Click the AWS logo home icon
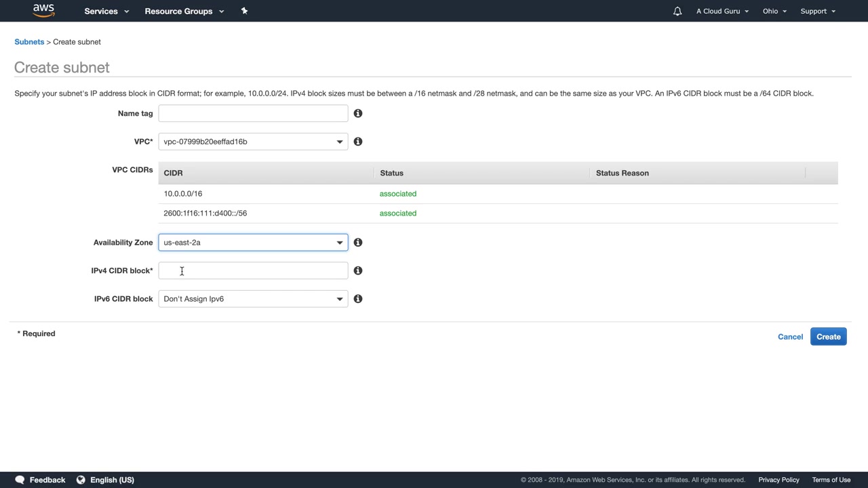The width and height of the screenshot is (868, 488). pyautogui.click(x=43, y=10)
